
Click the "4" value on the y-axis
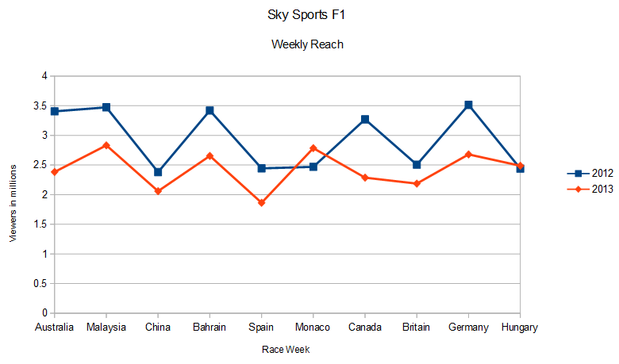[44, 76]
